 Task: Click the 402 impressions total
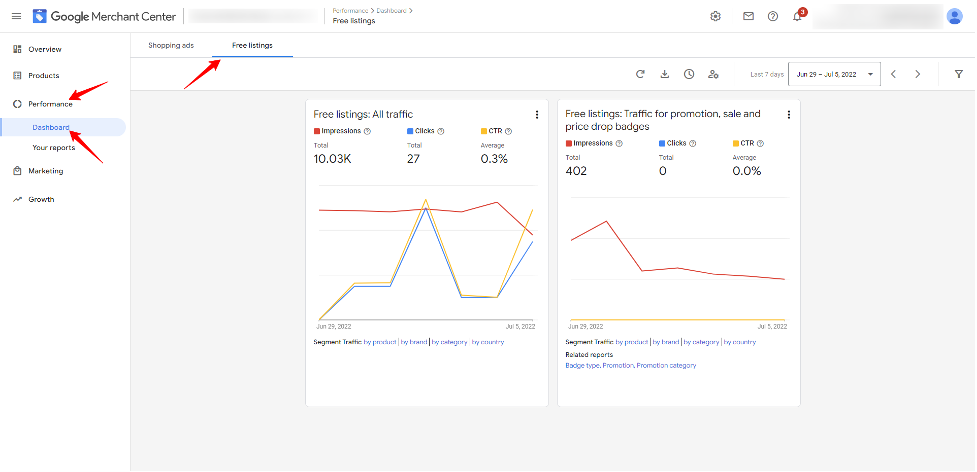pyautogui.click(x=576, y=171)
